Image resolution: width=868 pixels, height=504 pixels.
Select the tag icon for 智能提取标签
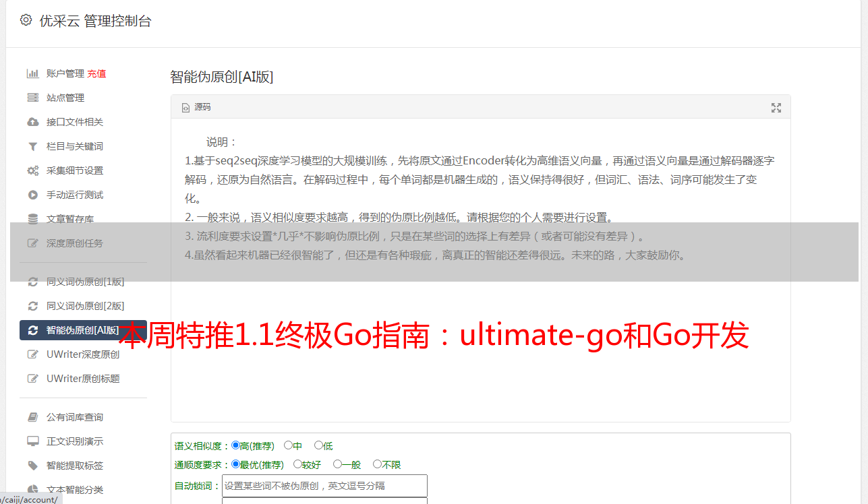[32, 466]
